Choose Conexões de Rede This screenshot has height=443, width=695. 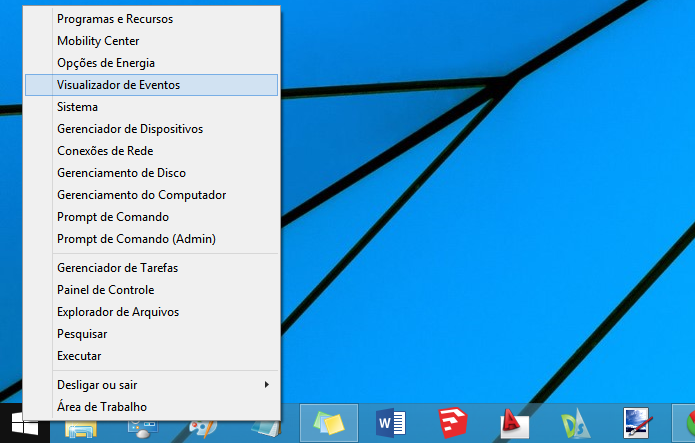pos(152,151)
